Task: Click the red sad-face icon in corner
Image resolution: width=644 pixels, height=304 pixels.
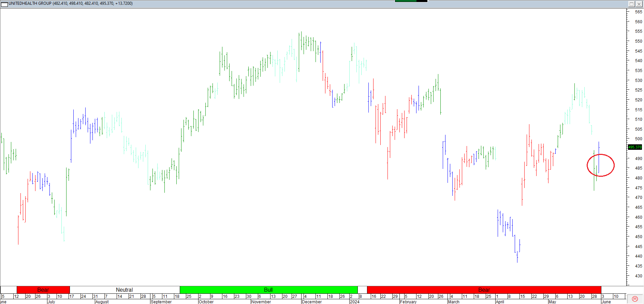Action: tap(635, 299)
